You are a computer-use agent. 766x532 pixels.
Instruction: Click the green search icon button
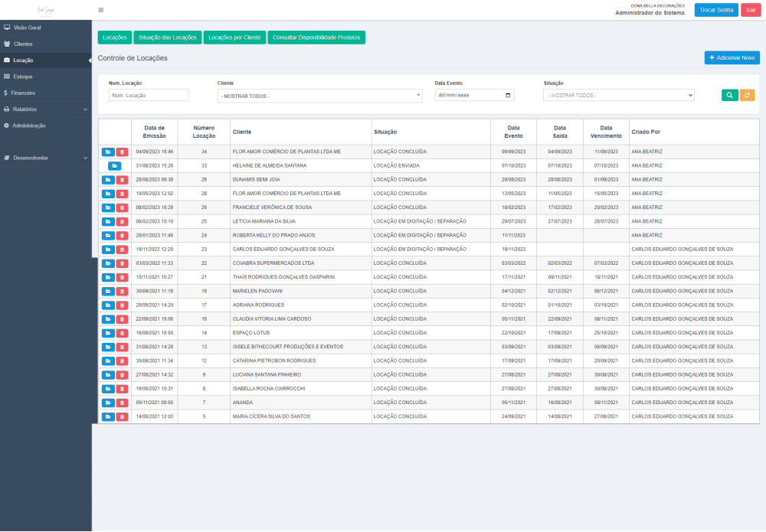(729, 95)
